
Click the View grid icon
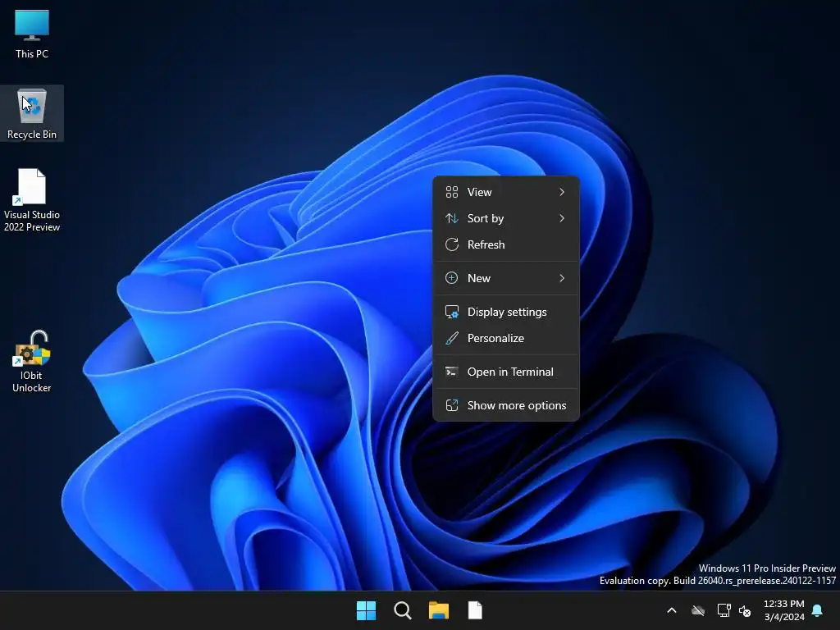tap(452, 192)
